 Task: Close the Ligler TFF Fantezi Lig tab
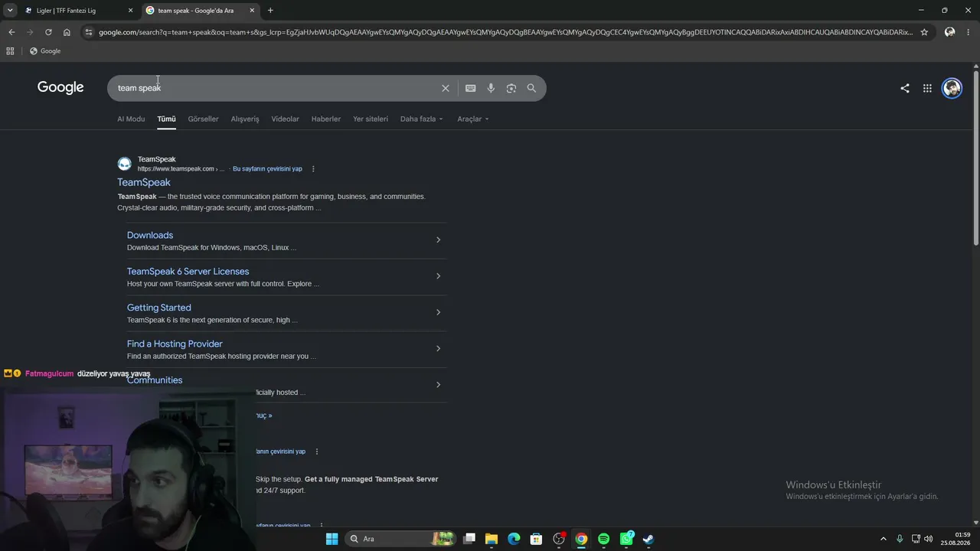[x=130, y=11]
